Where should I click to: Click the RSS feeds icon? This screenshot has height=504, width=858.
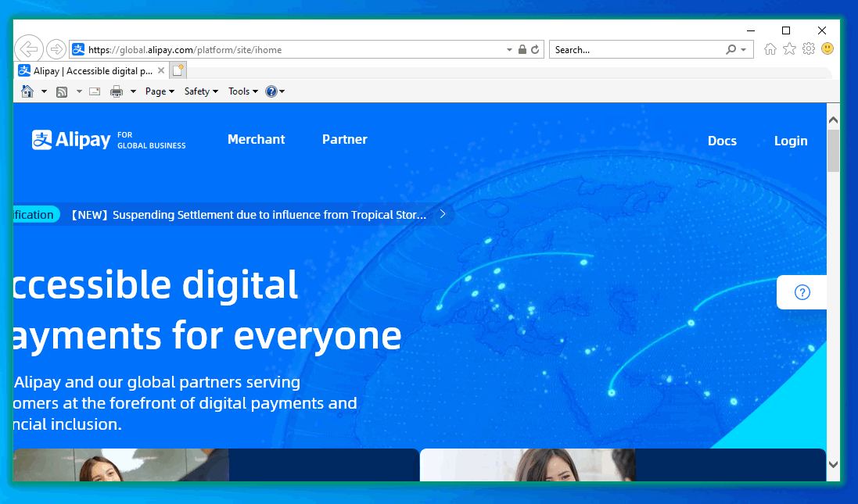tap(62, 91)
